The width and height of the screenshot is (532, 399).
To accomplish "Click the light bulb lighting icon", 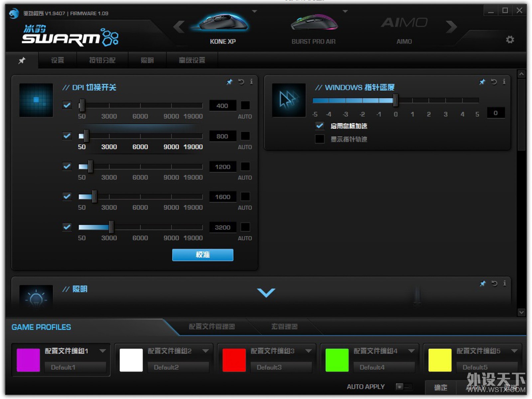I will [x=36, y=297].
